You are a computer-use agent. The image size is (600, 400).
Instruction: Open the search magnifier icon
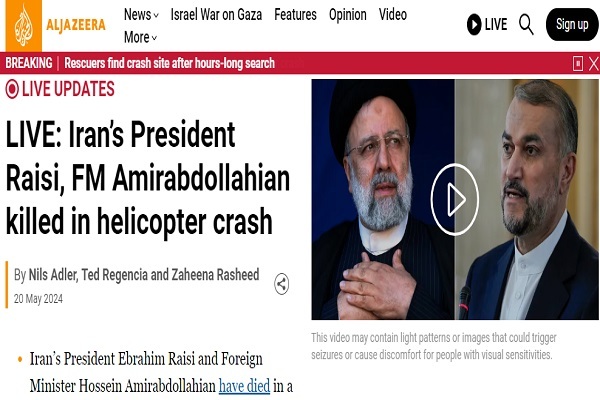tap(526, 24)
